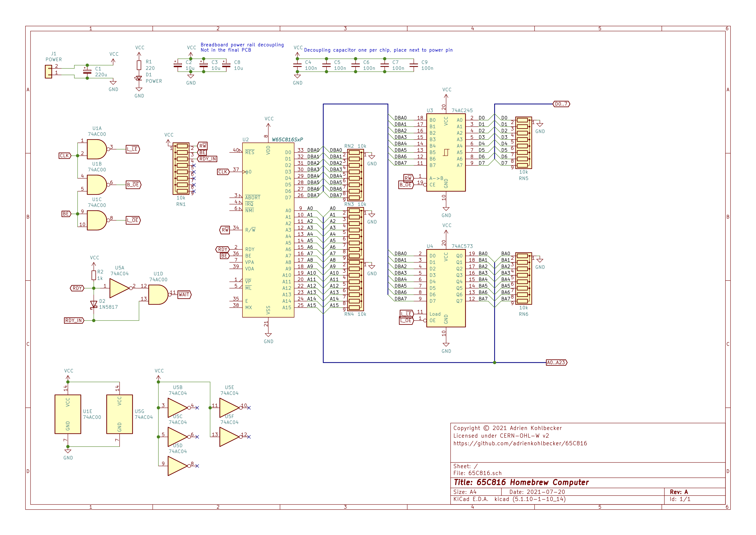Viewport: 756px width, 535px height.
Task: Click the J1 POWER connector symbol
Action: coord(48,72)
